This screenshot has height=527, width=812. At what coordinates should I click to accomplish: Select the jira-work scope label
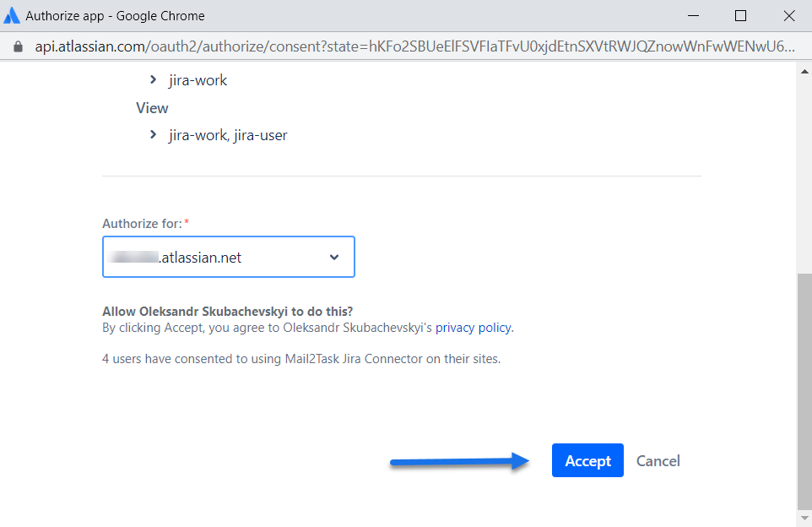point(198,80)
